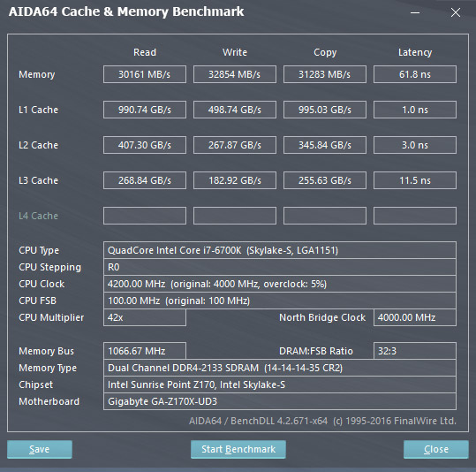This screenshot has width=476, height=472.
Task: Start the benchmark run
Action: pos(238,449)
